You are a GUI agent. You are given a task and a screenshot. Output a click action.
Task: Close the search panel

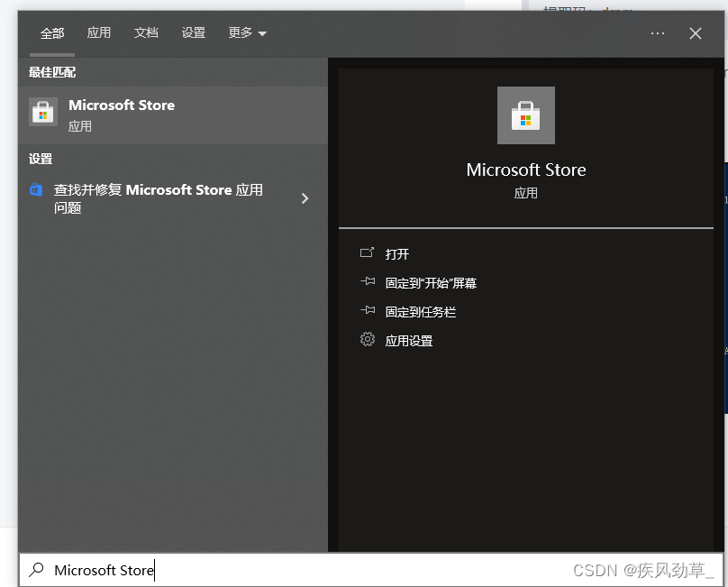coord(696,33)
